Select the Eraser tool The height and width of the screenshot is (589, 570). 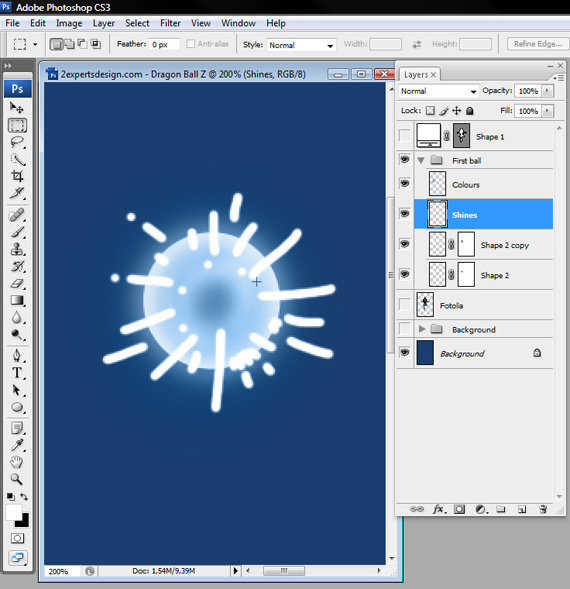click(17, 283)
